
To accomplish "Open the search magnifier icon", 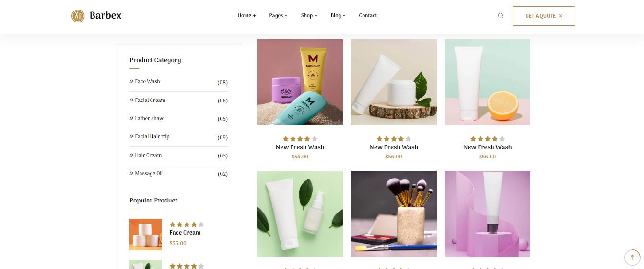I will [x=501, y=16].
